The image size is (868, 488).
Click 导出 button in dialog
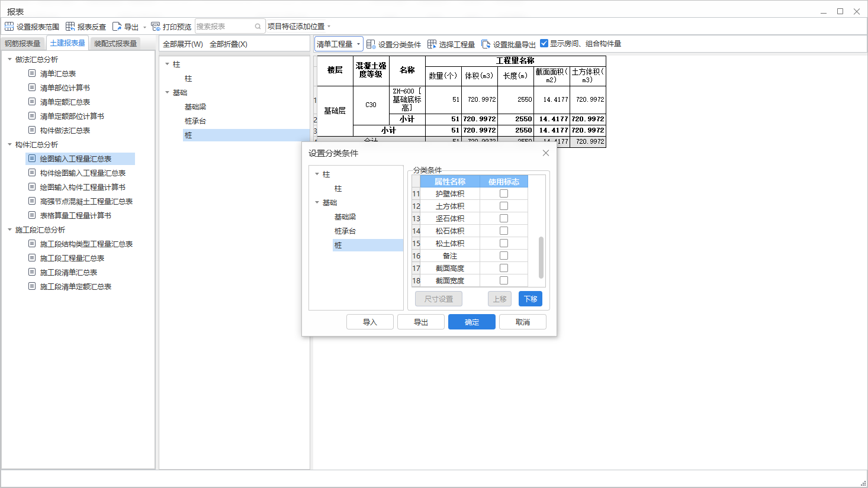pos(421,322)
